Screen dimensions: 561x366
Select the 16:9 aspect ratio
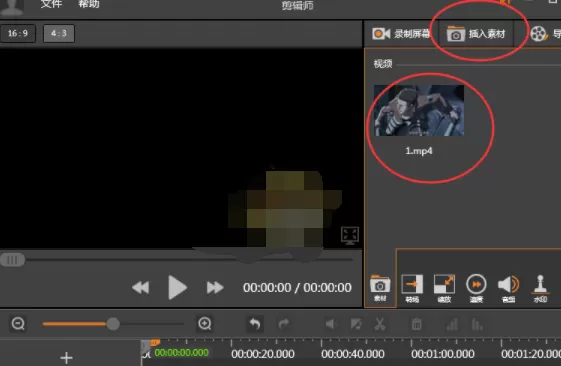pos(18,33)
